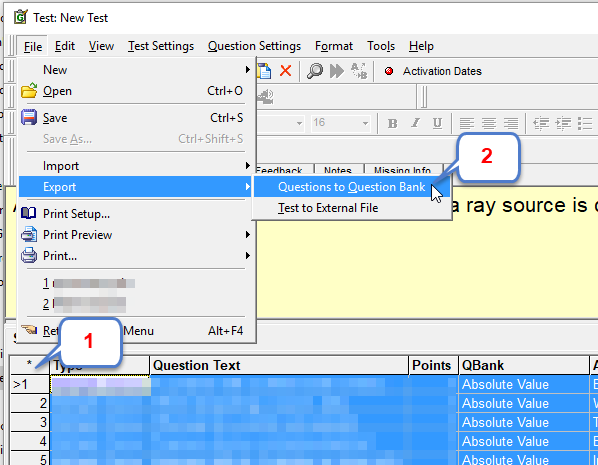Open Print Setup dialog
Screen dimensions: 598x465
pos(135,214)
